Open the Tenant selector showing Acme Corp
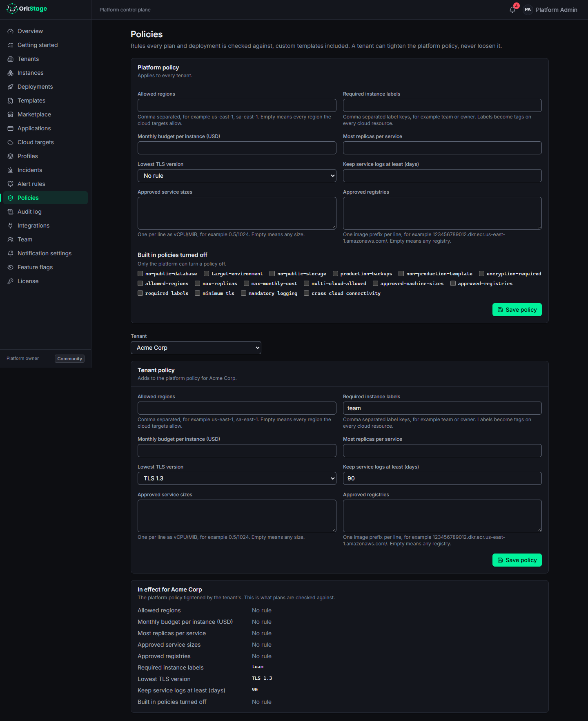Image resolution: width=588 pixels, height=721 pixels. click(196, 348)
